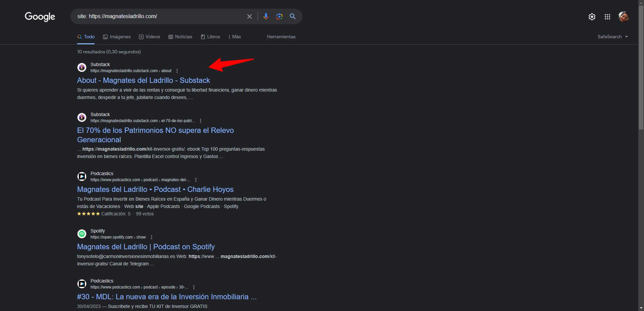This screenshot has width=644, height=311.
Task: Open #30 - MDL La nueva era link
Action: click(167, 297)
